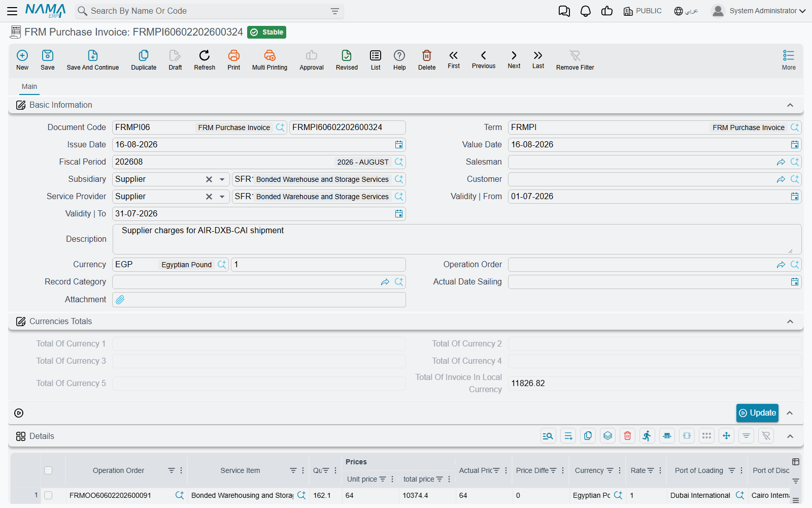Open Service Provider type dropdown arrow

(222, 197)
